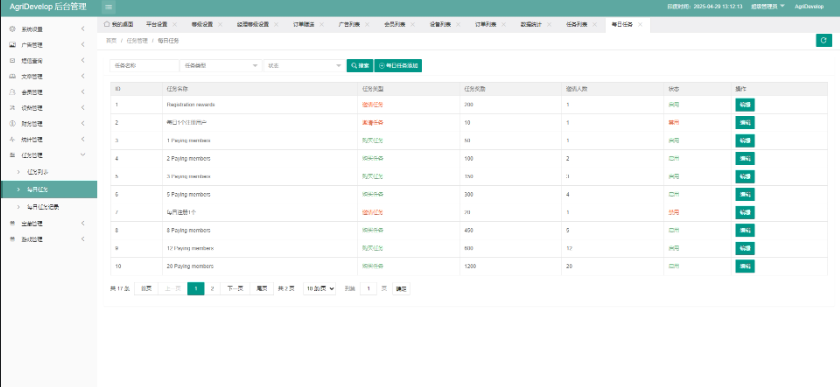Image resolution: width=840 pixels, height=387 pixels.
Task: Close the 广告列表 tab
Action: click(366, 25)
